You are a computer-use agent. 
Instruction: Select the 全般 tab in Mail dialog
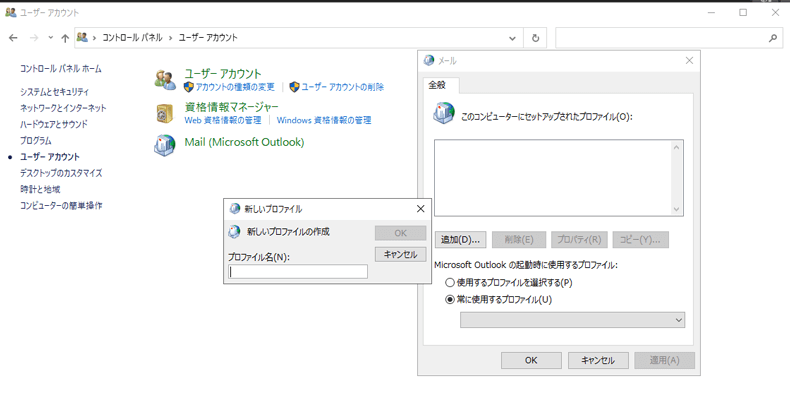click(x=438, y=85)
